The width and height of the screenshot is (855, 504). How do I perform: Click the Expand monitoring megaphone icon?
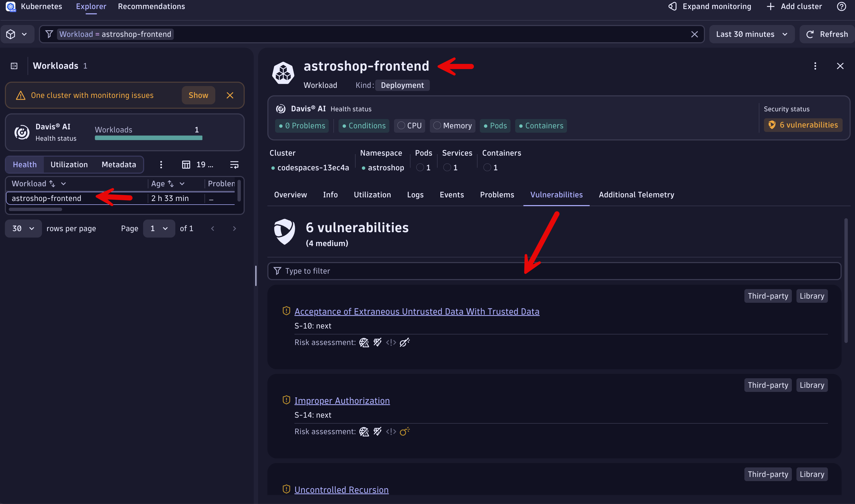coord(672,6)
